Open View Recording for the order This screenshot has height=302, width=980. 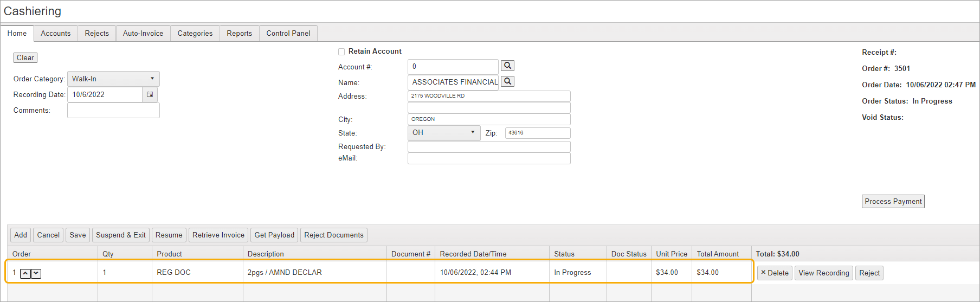pyautogui.click(x=823, y=273)
